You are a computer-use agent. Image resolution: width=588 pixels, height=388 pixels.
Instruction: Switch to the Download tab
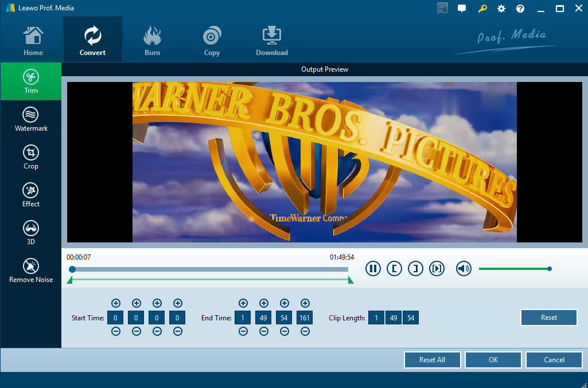click(x=272, y=40)
